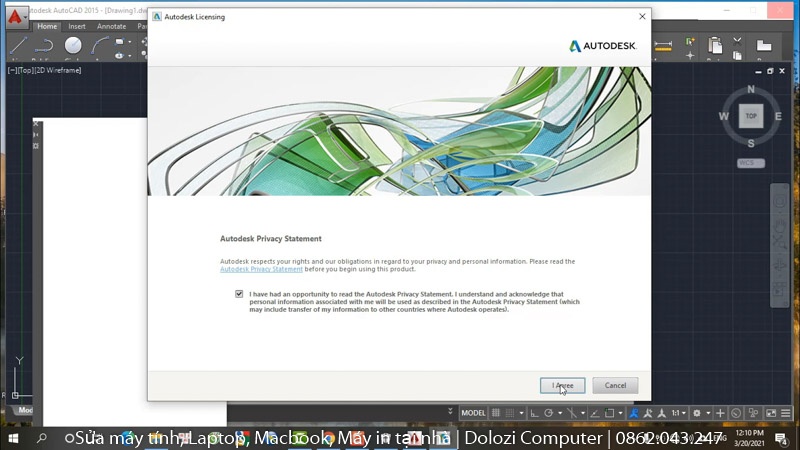Image resolution: width=800 pixels, height=450 pixels.
Task: Click the W compass direction on ViewCube
Action: pyautogui.click(x=724, y=116)
